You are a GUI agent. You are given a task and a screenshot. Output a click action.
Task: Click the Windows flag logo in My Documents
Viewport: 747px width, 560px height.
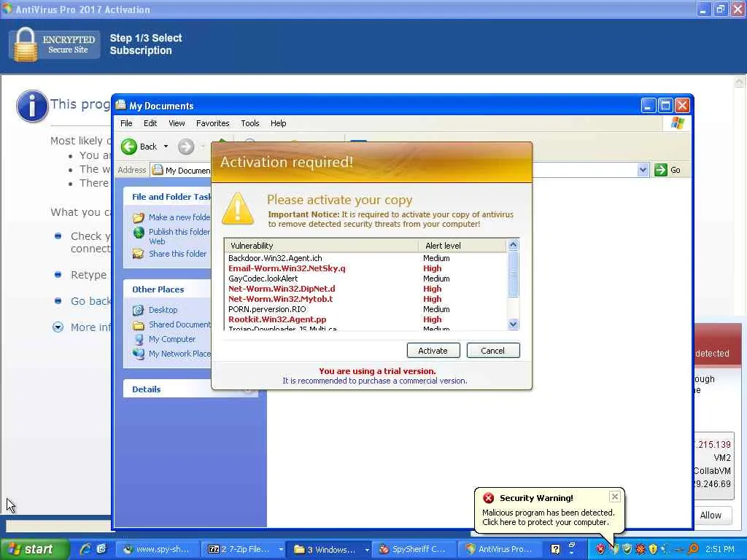click(677, 123)
